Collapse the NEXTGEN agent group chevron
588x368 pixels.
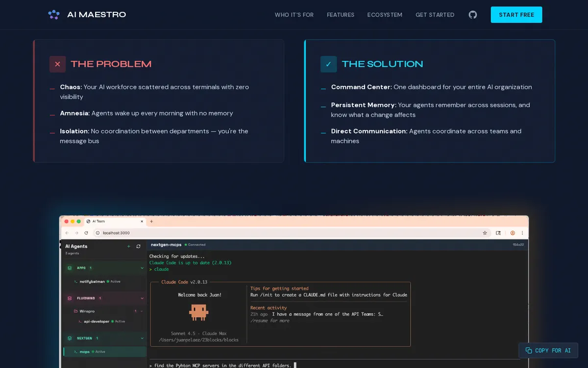click(x=142, y=338)
